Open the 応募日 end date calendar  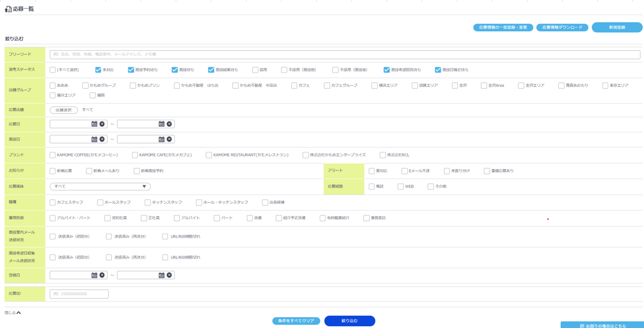(x=161, y=124)
